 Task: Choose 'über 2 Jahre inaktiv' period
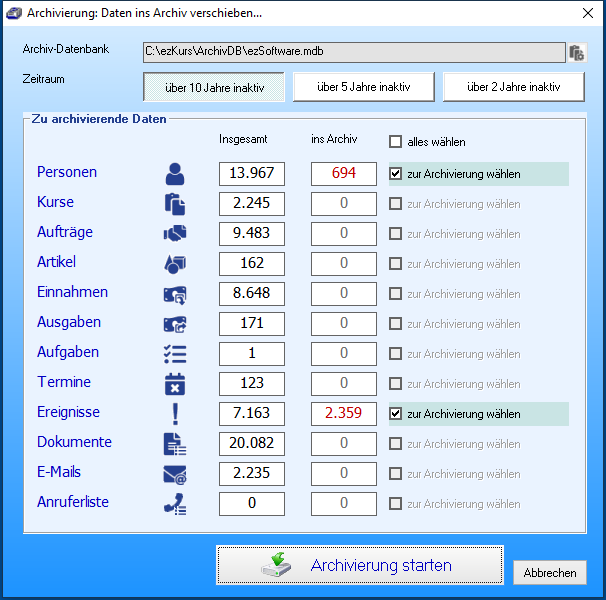tap(514, 87)
